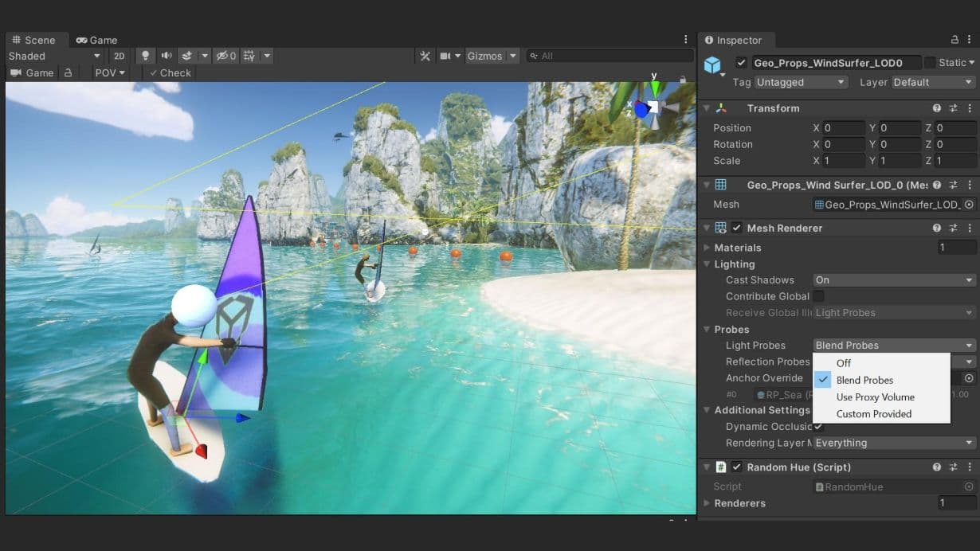Switch to the Game tab
The width and height of the screenshot is (980, 551).
tap(96, 40)
